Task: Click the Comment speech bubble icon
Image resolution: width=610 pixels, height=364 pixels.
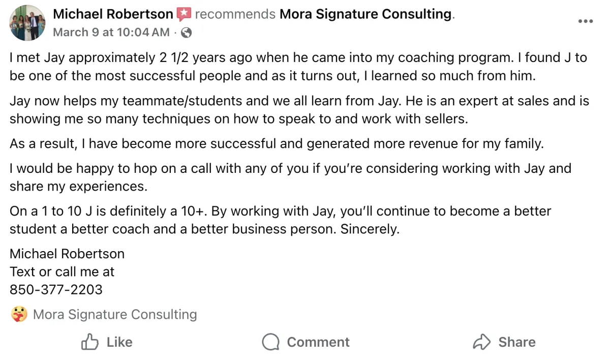Action: [x=270, y=342]
